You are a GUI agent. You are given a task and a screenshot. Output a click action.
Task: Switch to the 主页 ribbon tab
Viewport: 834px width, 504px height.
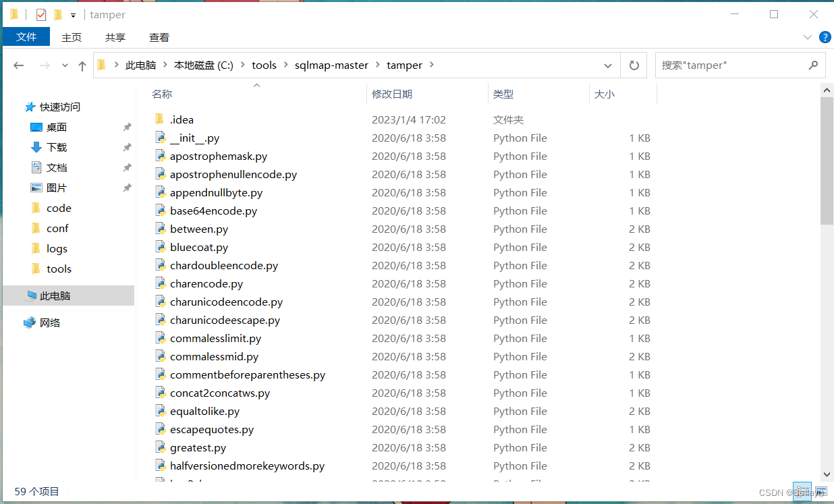[x=72, y=37]
